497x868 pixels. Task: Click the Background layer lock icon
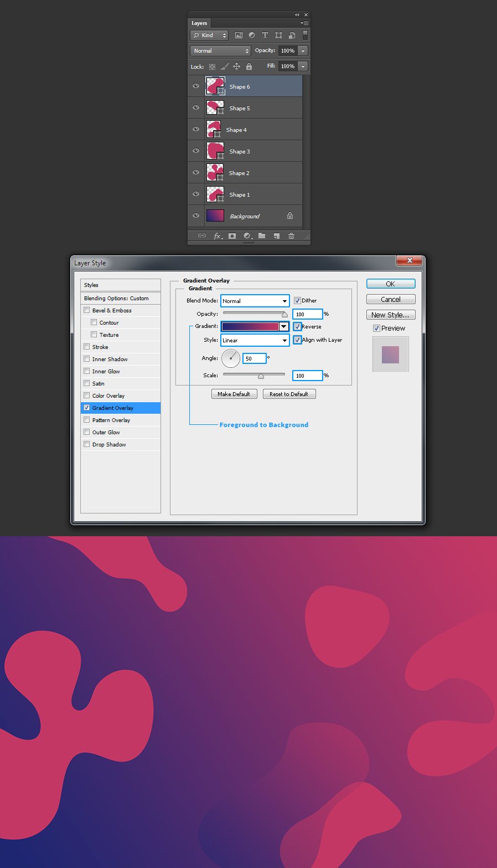click(x=290, y=216)
